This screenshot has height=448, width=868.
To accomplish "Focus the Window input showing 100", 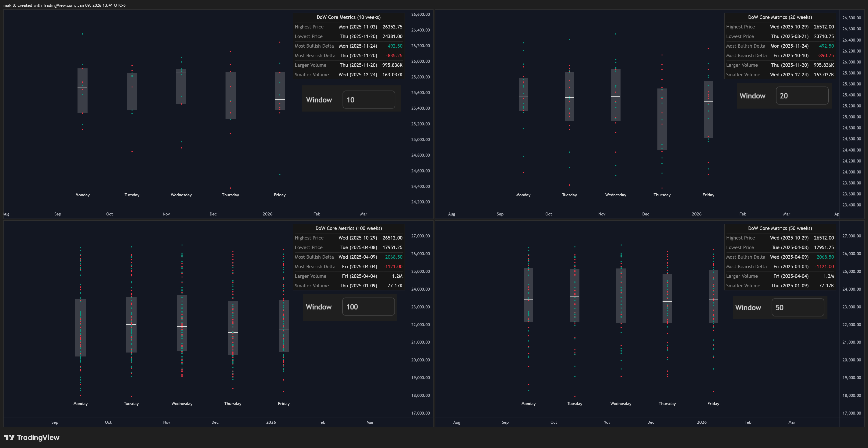I will [368, 307].
